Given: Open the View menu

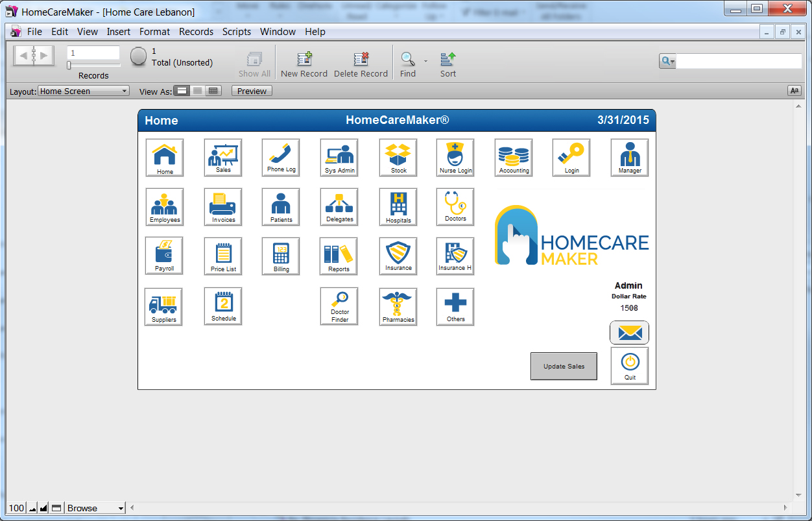Looking at the screenshot, I should pyautogui.click(x=88, y=32).
